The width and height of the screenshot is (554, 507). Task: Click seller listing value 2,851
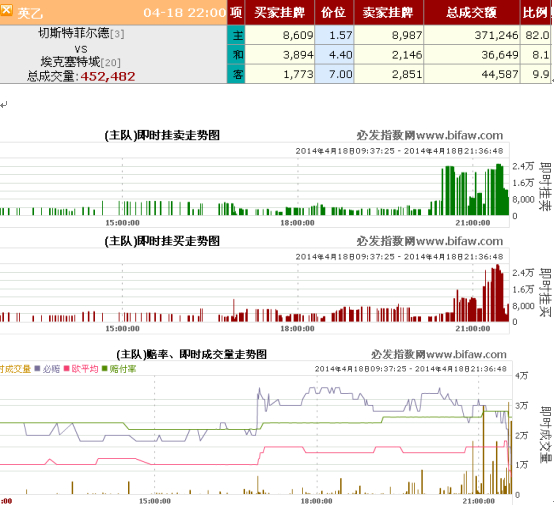(407, 74)
